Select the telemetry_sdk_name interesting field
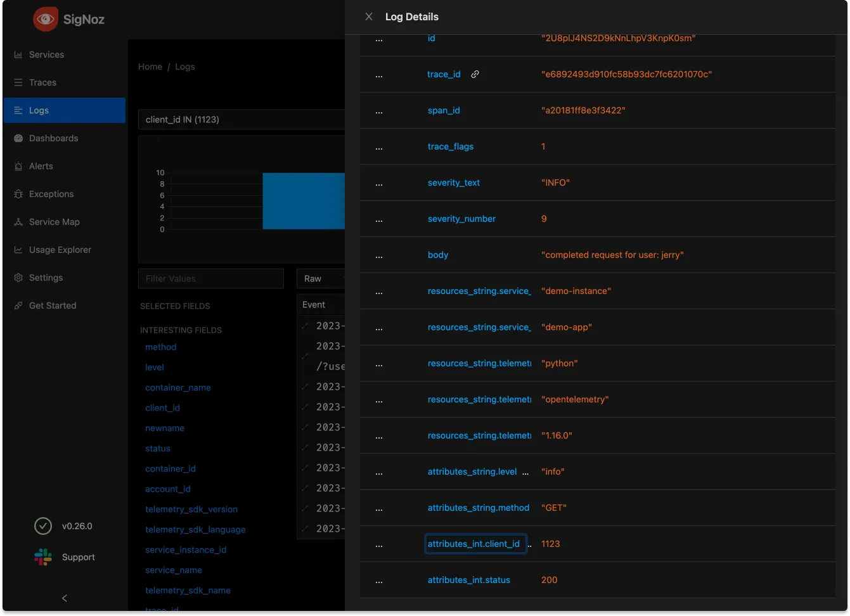850x616 pixels. (x=188, y=590)
